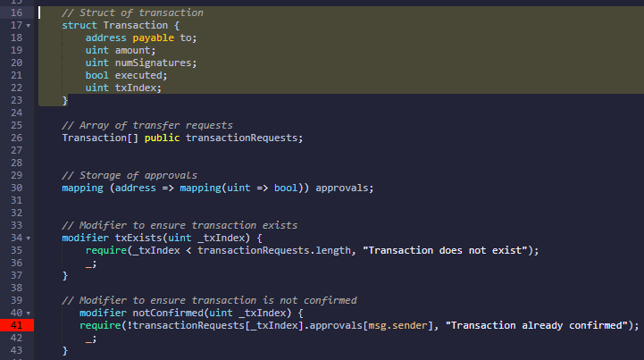The image size is (644, 360).
Task: Click the approvals mapping variable name
Action: [342, 188]
